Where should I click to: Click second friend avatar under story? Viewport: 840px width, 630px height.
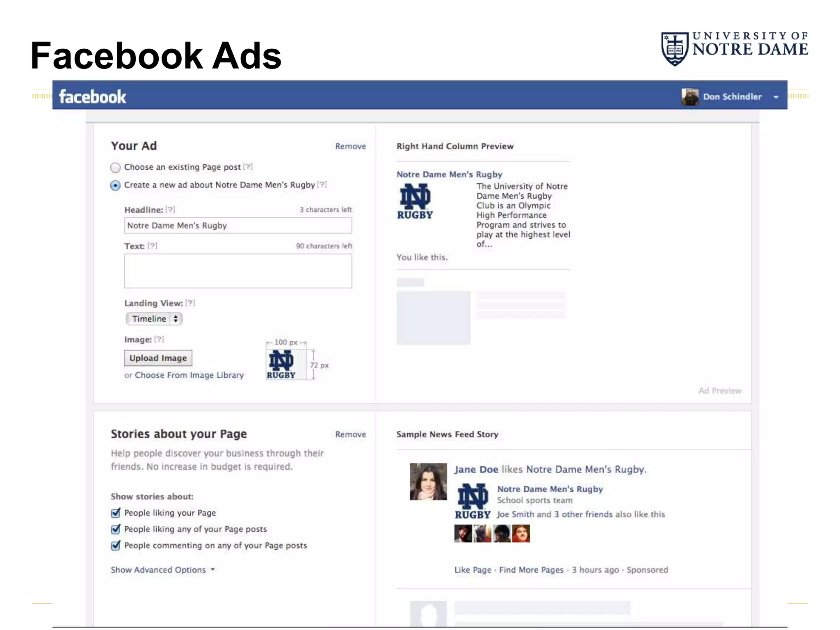tap(482, 534)
